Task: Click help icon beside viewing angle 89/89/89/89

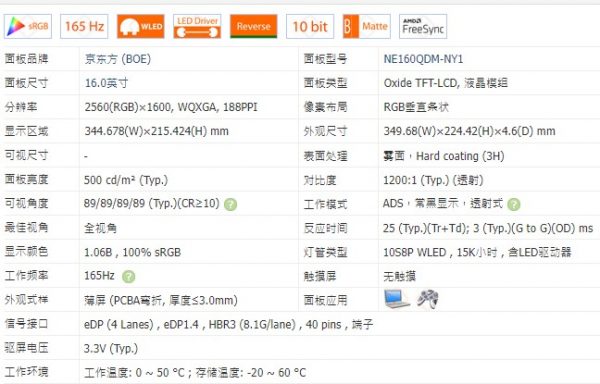Action: [230, 204]
